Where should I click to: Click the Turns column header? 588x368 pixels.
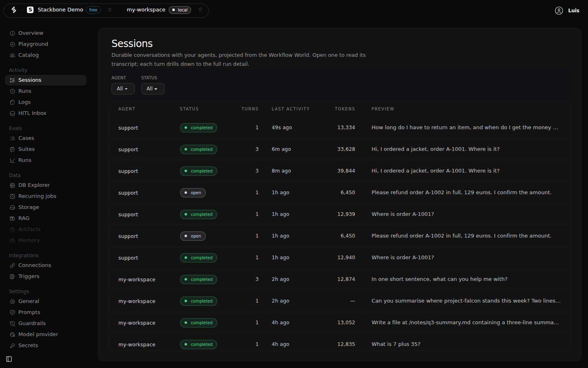click(250, 109)
